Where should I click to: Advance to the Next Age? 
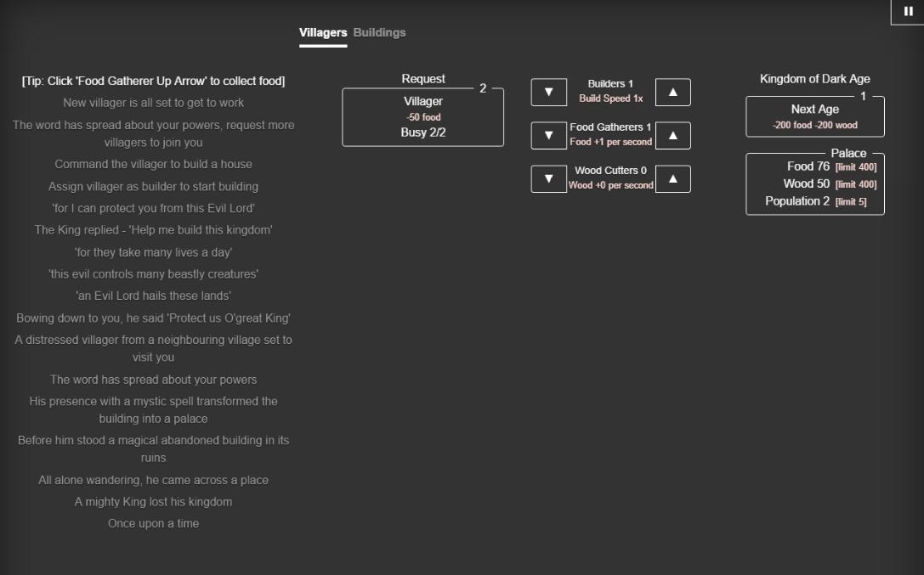814,116
